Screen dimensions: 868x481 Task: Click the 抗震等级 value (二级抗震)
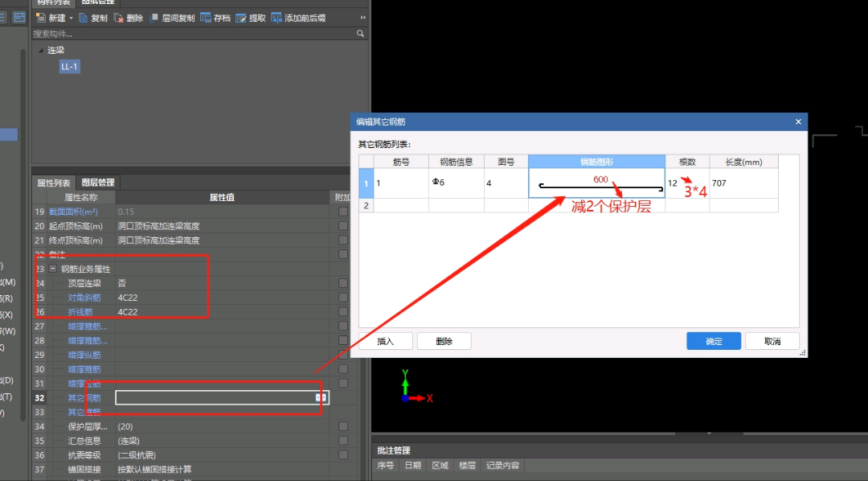pyautogui.click(x=222, y=455)
